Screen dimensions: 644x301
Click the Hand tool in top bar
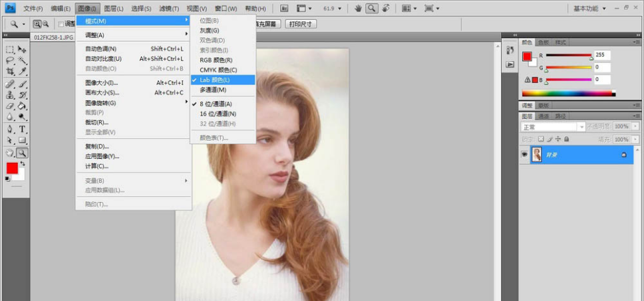click(358, 9)
